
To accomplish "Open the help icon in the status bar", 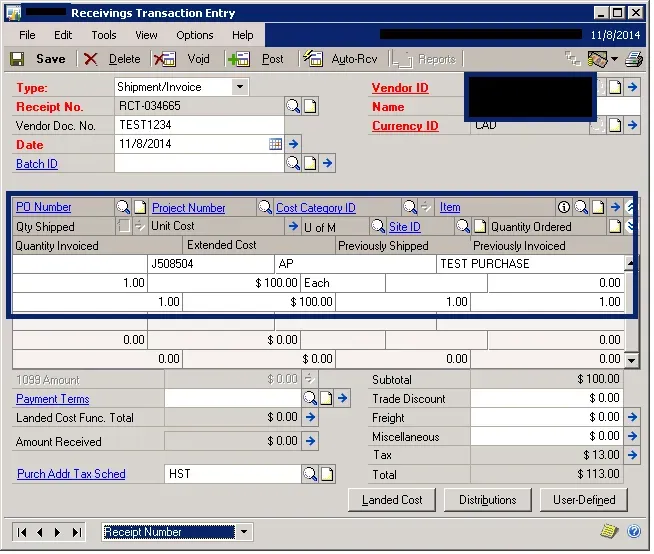I will (607, 531).
